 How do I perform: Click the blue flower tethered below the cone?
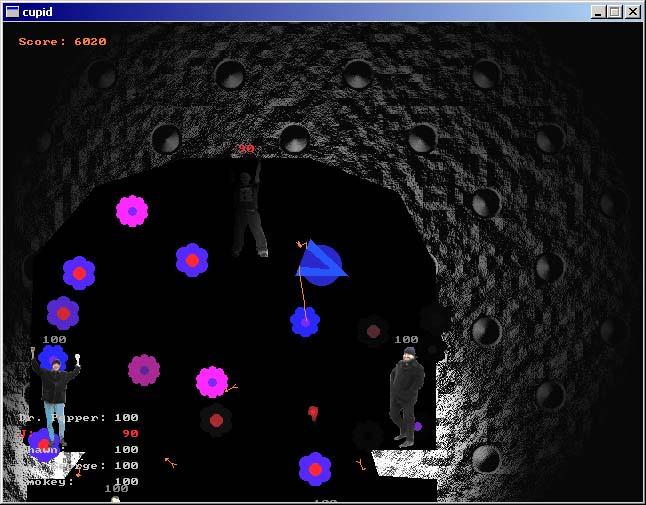[x=305, y=321]
